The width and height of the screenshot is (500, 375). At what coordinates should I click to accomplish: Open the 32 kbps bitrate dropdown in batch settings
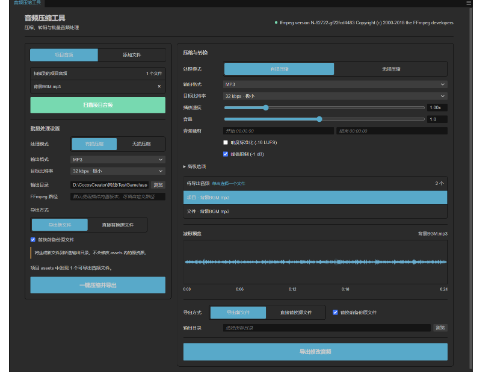(x=118, y=171)
